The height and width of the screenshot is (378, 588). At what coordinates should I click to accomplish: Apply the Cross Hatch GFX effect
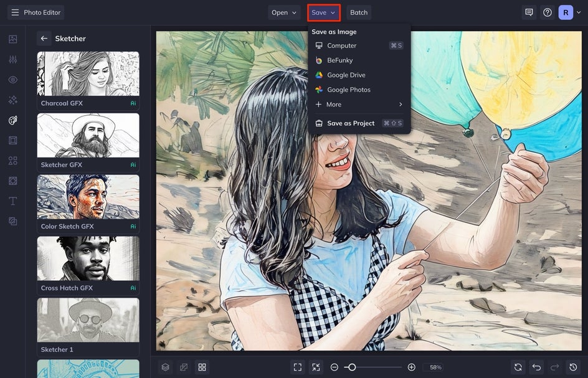(x=88, y=265)
